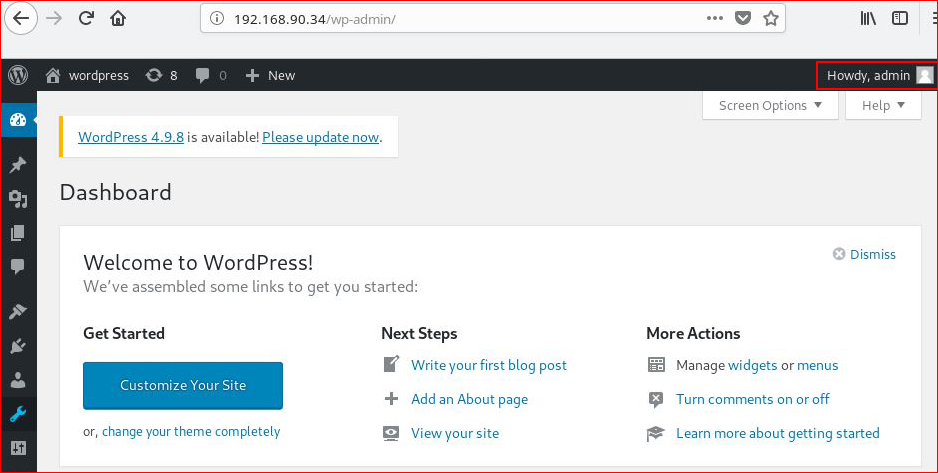
Task: Open the WordPress logo menu
Action: (19, 75)
